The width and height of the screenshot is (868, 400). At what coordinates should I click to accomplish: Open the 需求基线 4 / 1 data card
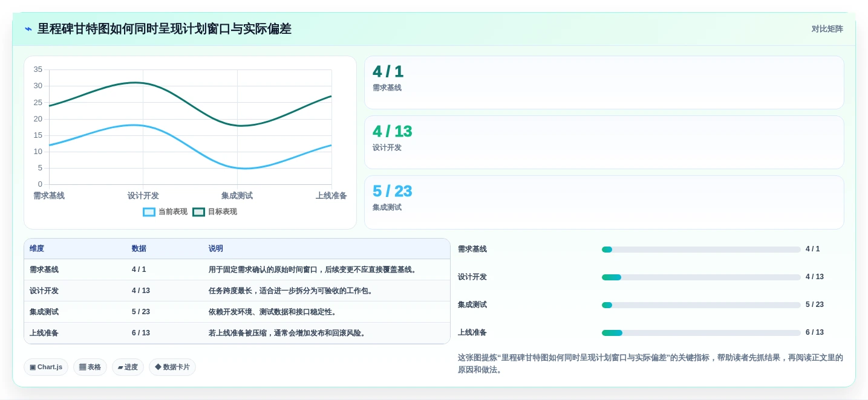(604, 83)
